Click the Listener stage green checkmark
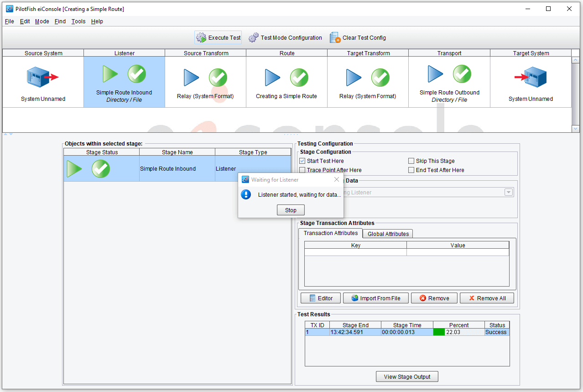 tap(137, 73)
